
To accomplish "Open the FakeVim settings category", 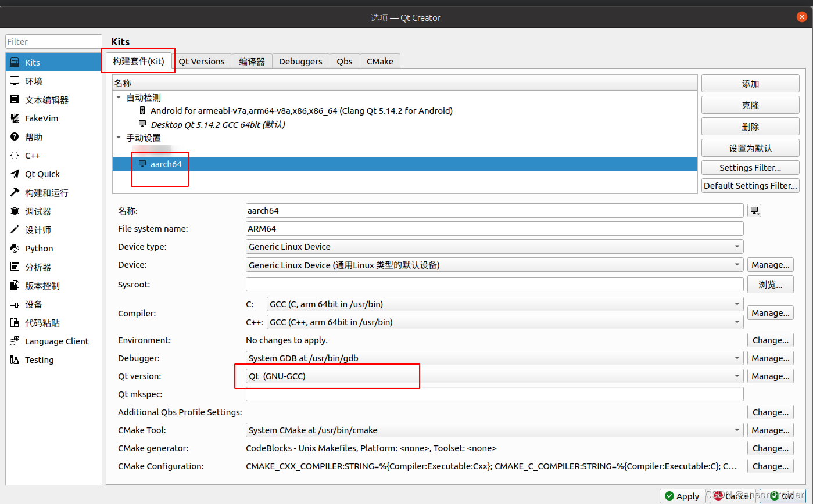I will tap(53, 118).
